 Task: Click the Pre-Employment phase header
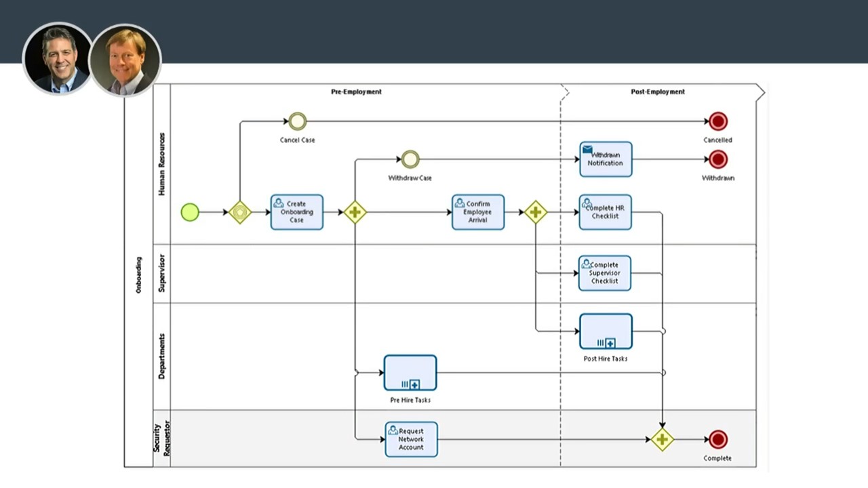(x=356, y=91)
